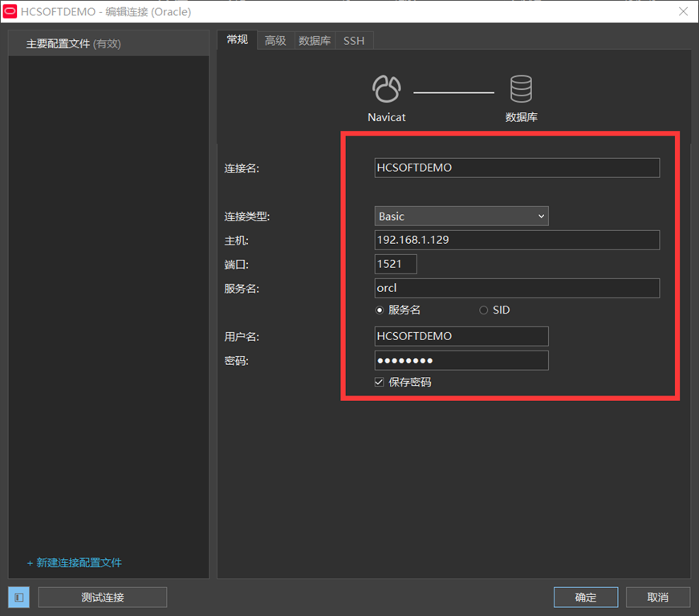Click 新建连接配置文件 link
This screenshot has height=616, width=699.
click(x=75, y=562)
